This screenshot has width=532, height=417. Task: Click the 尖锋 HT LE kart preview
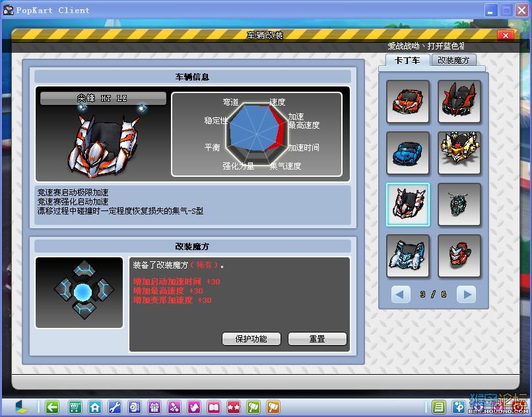click(104, 142)
